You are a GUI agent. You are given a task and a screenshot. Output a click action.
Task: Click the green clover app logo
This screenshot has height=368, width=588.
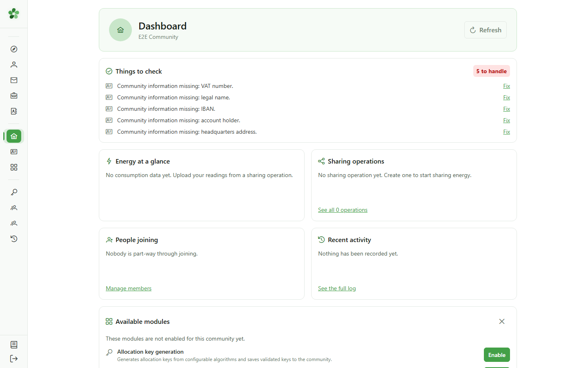tap(14, 13)
